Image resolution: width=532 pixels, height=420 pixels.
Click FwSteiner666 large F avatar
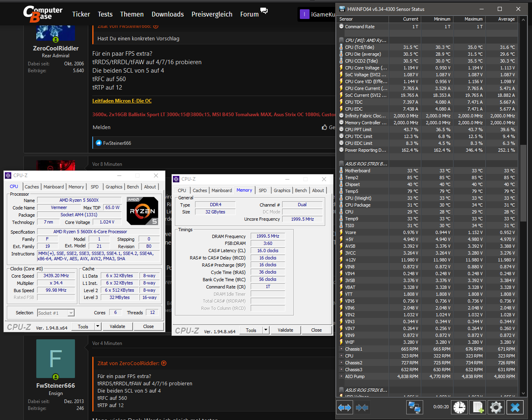[56, 359]
